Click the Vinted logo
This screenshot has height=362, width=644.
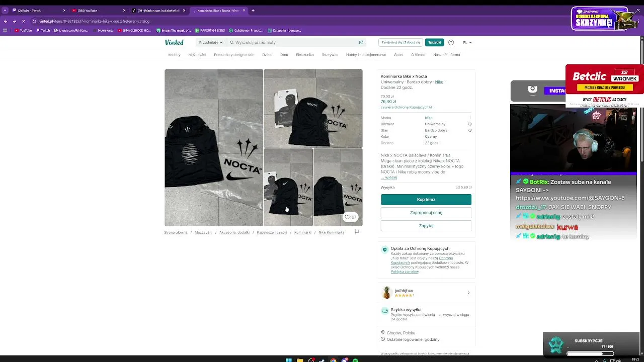174,42
